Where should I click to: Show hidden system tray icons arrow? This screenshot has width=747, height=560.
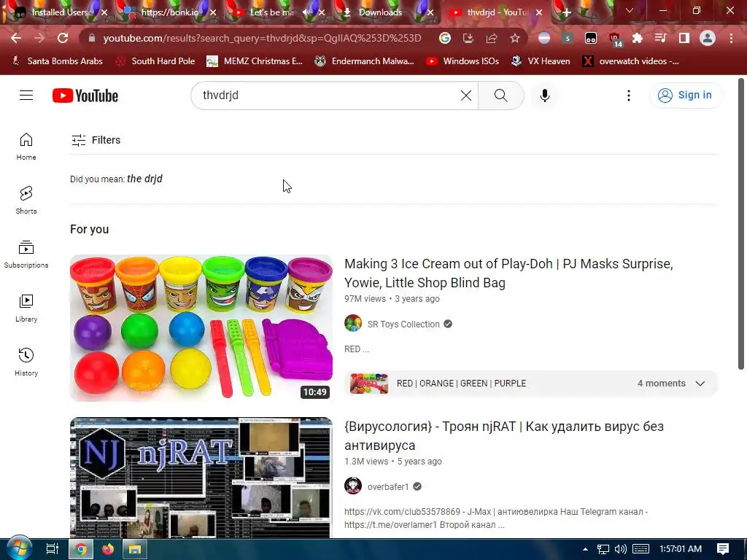(585, 549)
